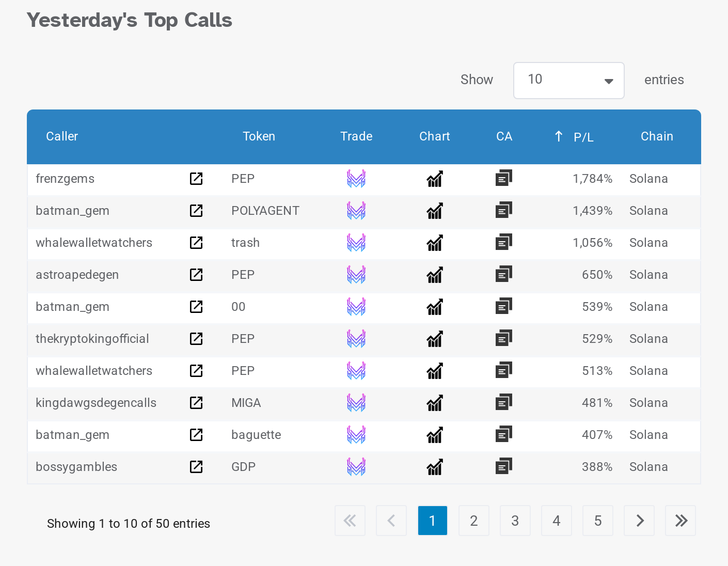Open external link for frenzgems caller
The height and width of the screenshot is (566, 728).
(x=196, y=179)
